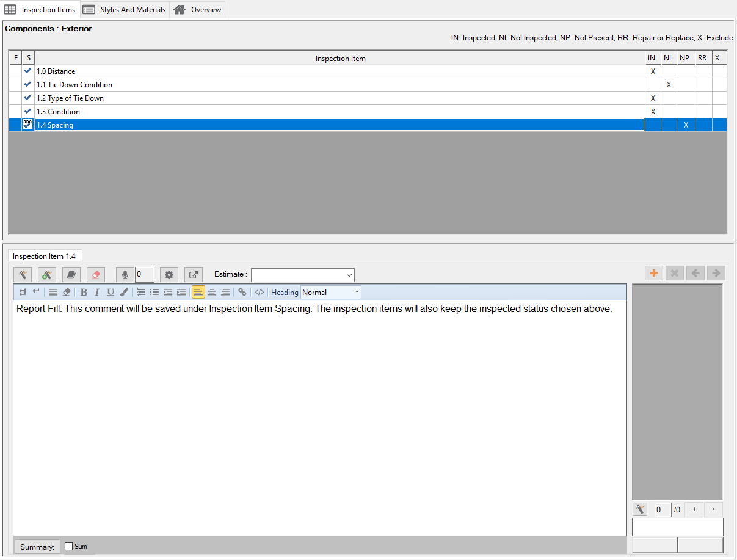The width and height of the screenshot is (737, 560).
Task: Open the gear settings button
Action: (169, 275)
